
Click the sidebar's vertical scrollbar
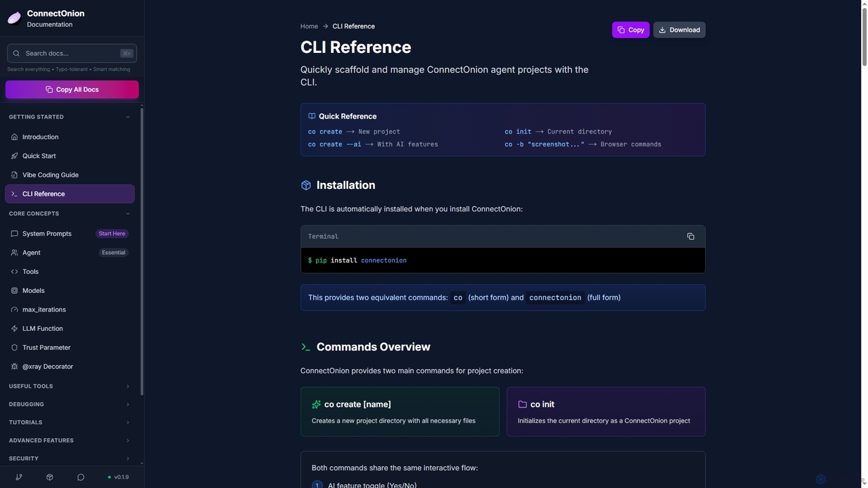coord(142,251)
